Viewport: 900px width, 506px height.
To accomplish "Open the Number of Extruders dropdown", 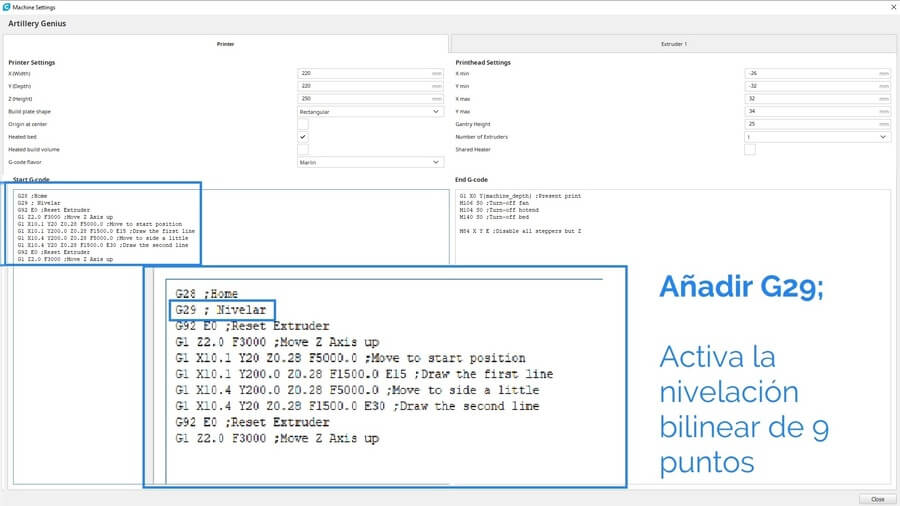I will 817,136.
